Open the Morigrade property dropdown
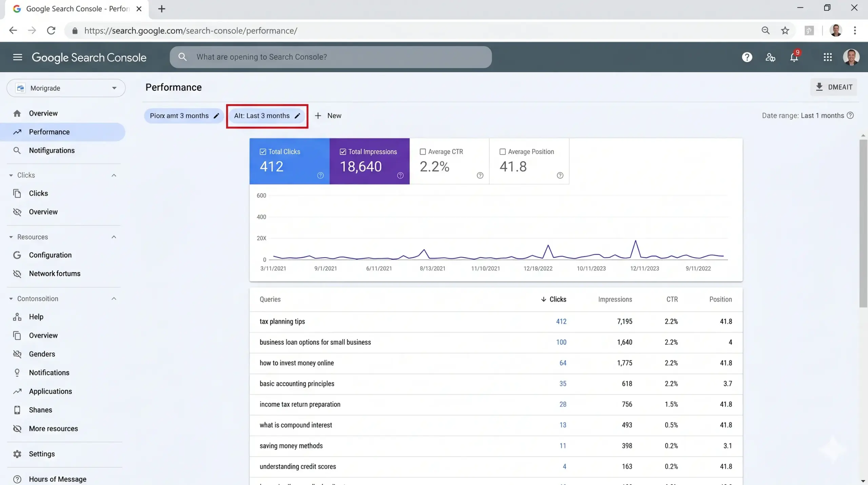868x485 pixels. (66, 88)
